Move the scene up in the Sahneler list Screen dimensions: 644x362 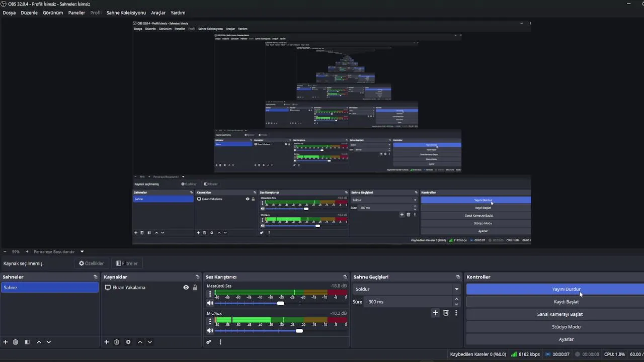point(39,342)
